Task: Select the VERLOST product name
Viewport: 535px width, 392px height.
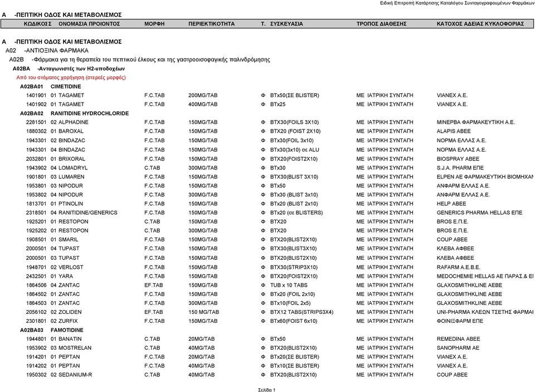Action: tap(71, 267)
